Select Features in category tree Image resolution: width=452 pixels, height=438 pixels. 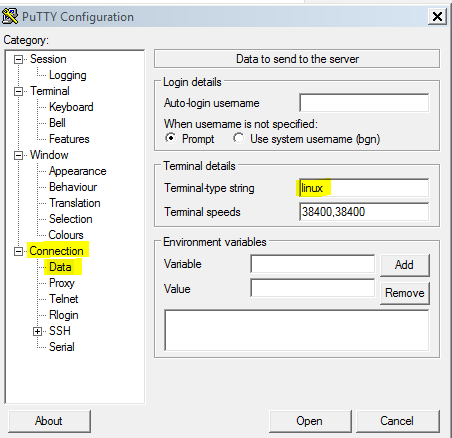point(69,139)
